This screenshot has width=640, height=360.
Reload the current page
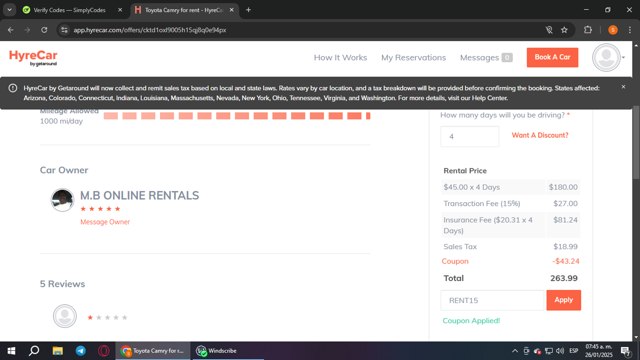coord(44,30)
